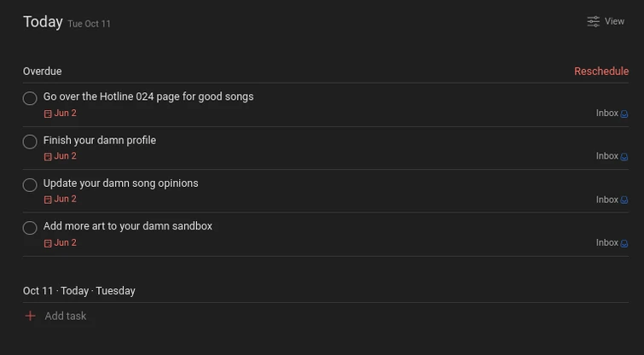The width and height of the screenshot is (644, 355).
Task: Click the Inbox tray icon for song opinions task
Action: [624, 201]
